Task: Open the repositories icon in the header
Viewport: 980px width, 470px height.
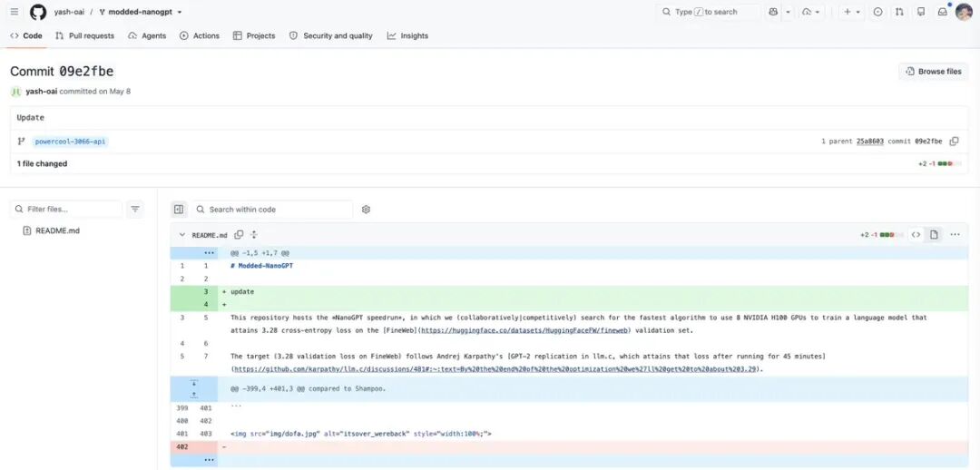Action: point(921,12)
